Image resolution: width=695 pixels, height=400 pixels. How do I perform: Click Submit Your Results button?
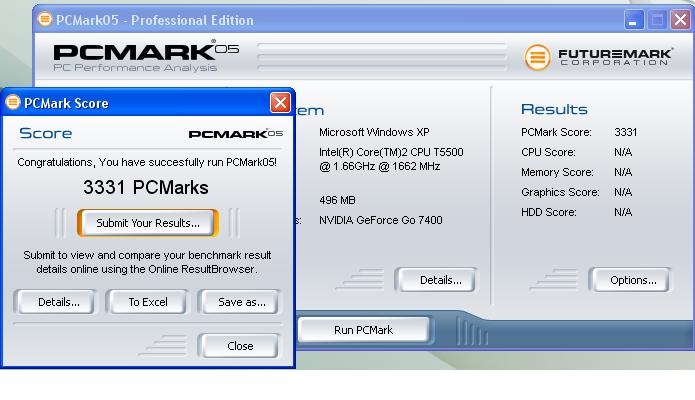(148, 223)
